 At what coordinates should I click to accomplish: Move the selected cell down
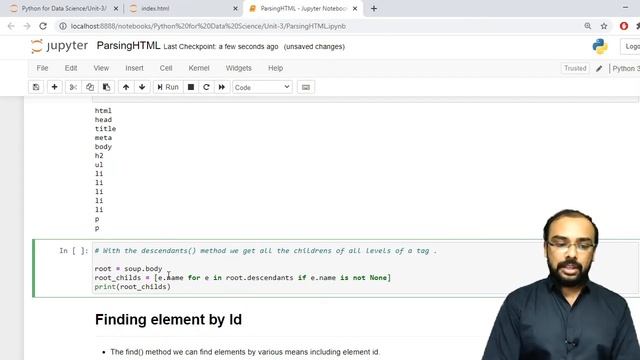[142, 87]
